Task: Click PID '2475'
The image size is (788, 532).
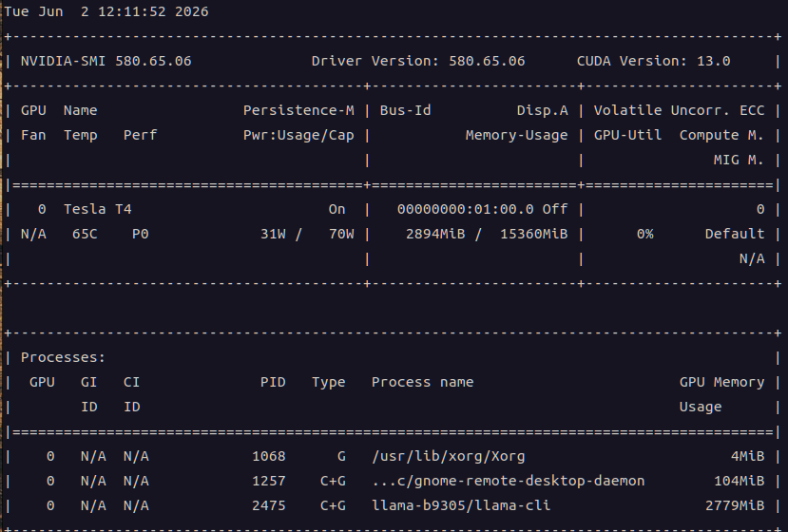Action: pos(269,506)
